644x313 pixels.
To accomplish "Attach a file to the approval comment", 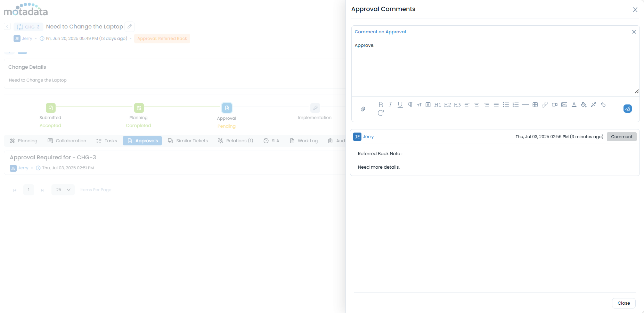I will [363, 109].
